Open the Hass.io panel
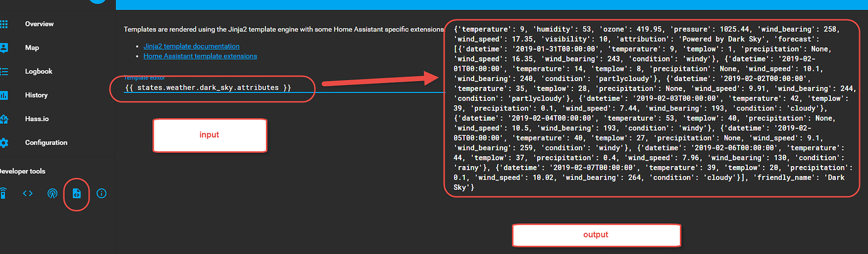This screenshot has height=254, width=868. pos(37,119)
